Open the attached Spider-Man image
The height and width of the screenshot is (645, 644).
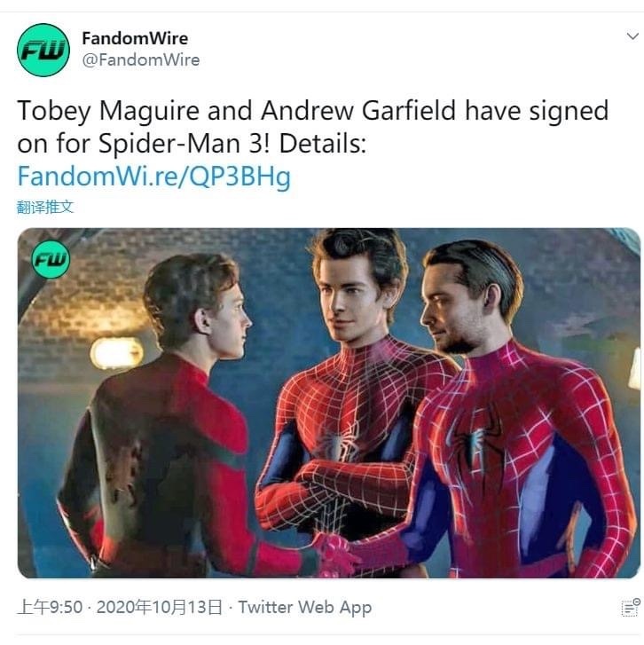click(329, 403)
